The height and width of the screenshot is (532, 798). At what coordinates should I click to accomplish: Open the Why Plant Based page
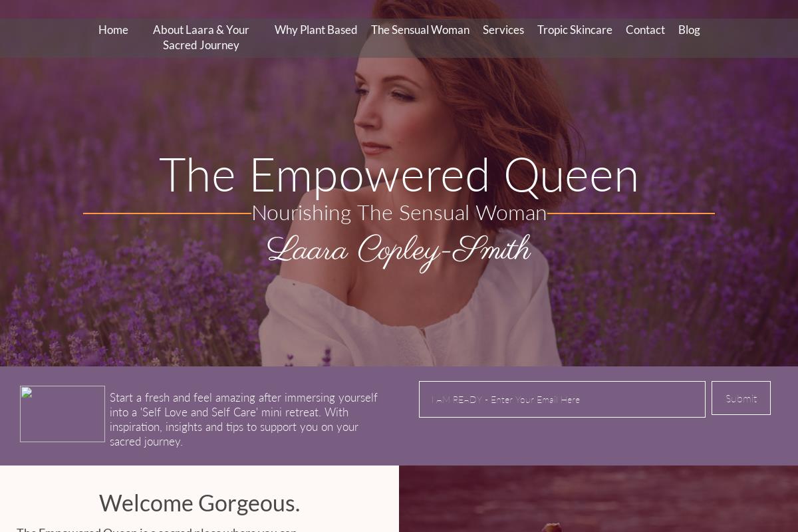[x=316, y=30]
